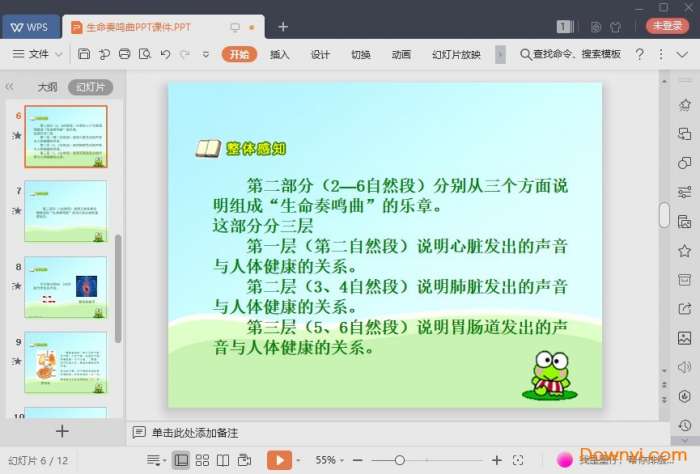Open the sidebar shapes icon
Screen dimensions: 700x474
[x=684, y=162]
